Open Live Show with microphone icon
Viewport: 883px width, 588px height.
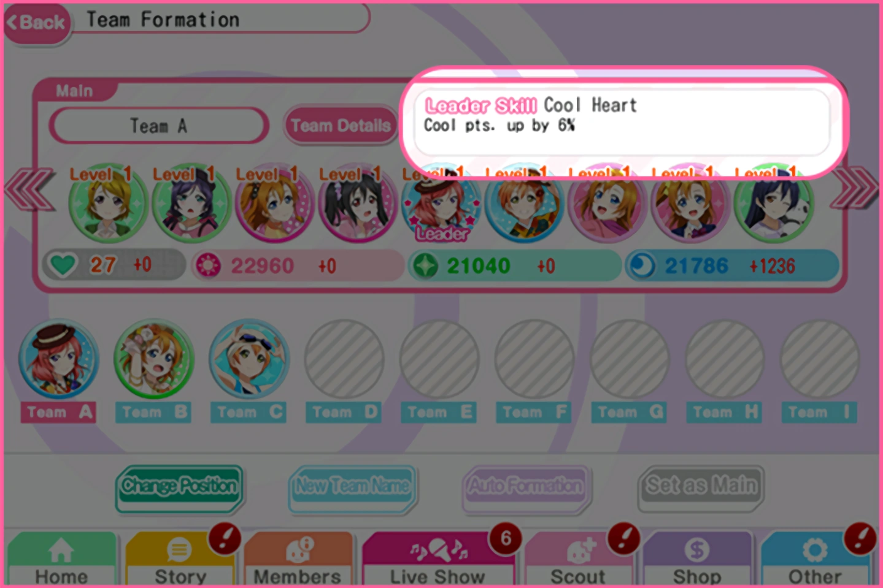(438, 559)
